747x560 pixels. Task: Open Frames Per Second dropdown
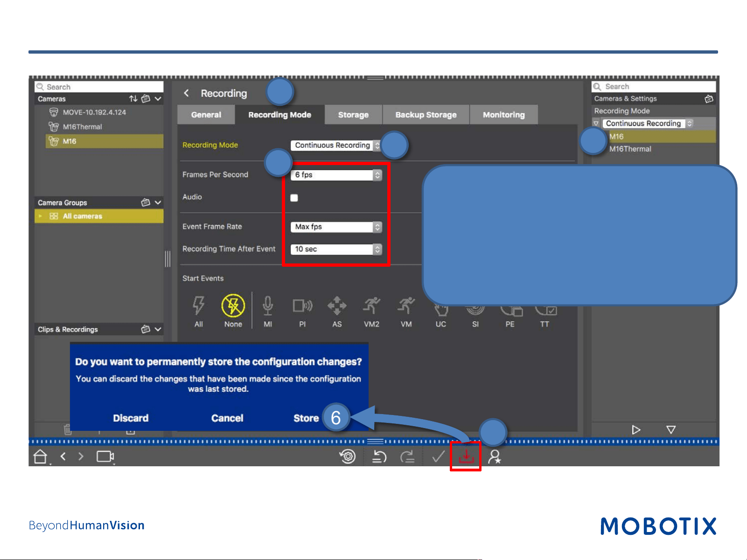click(x=336, y=175)
